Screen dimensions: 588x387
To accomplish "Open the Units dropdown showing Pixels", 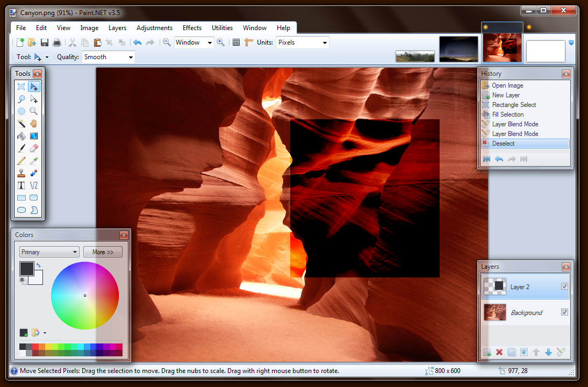I will pyautogui.click(x=302, y=42).
